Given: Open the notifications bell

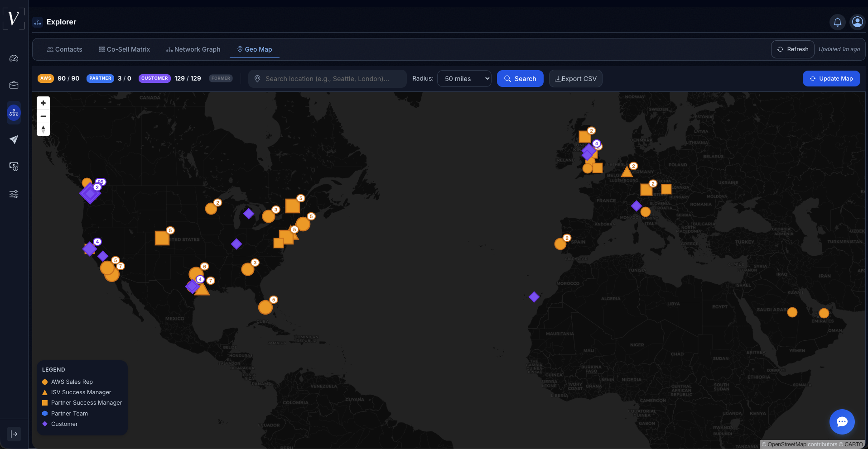Looking at the screenshot, I should coord(838,22).
